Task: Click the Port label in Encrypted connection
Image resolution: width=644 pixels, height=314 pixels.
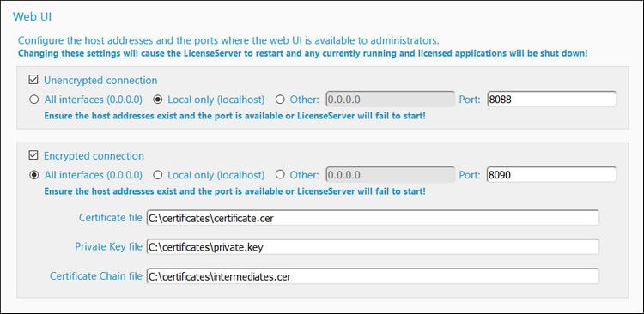Action: (x=470, y=175)
